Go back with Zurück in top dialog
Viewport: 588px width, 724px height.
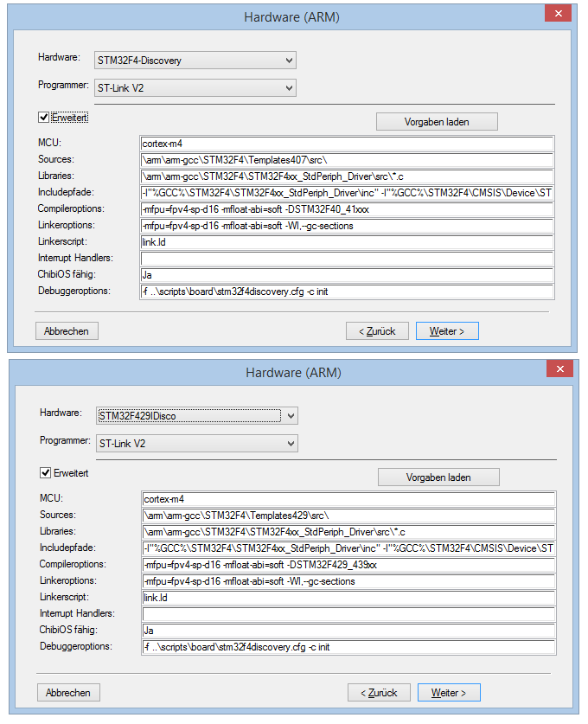(377, 331)
